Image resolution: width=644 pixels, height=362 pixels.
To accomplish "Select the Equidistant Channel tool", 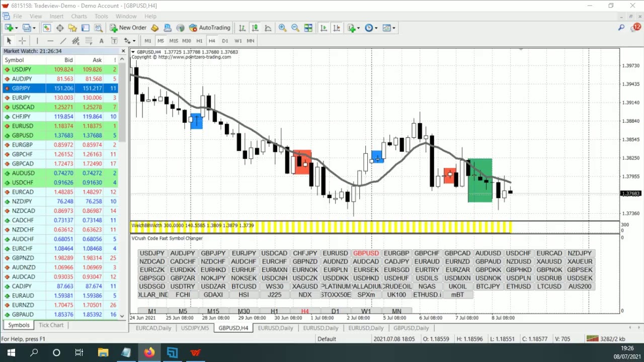I will tap(75, 41).
